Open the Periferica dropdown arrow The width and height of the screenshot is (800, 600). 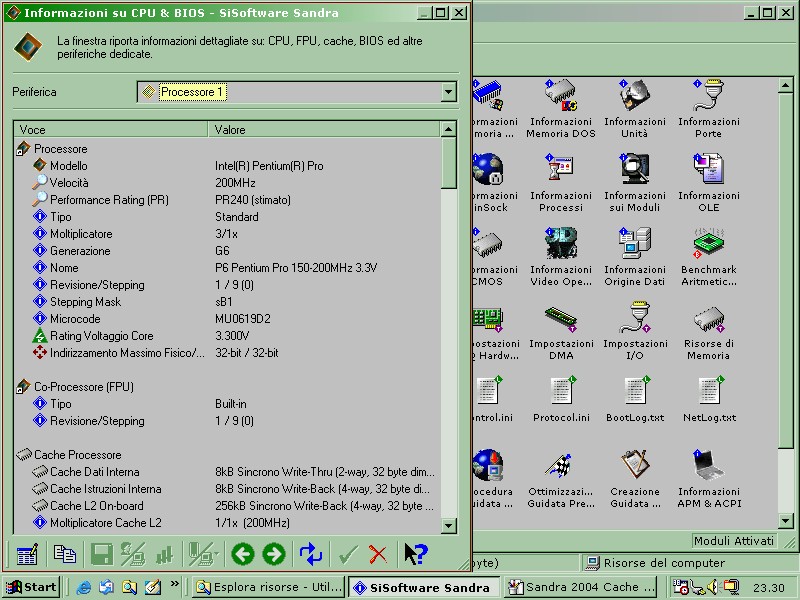click(448, 92)
